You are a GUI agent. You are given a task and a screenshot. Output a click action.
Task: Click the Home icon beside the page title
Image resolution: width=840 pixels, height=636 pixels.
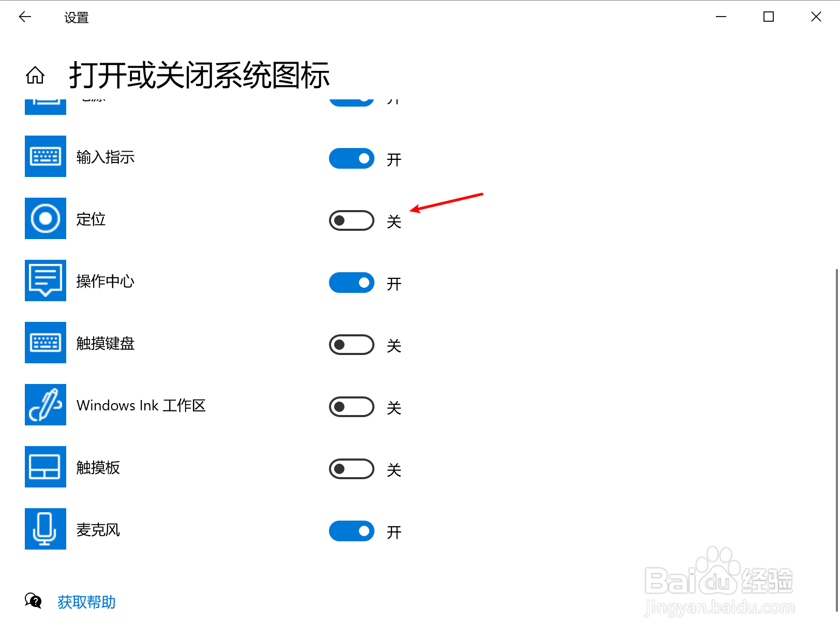click(35, 76)
